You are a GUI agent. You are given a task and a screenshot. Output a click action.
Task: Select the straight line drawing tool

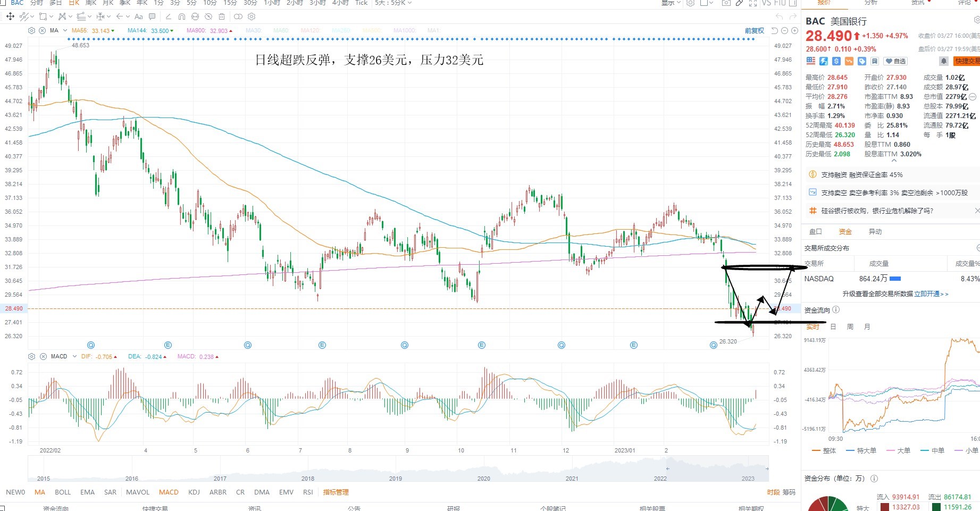(169, 16)
